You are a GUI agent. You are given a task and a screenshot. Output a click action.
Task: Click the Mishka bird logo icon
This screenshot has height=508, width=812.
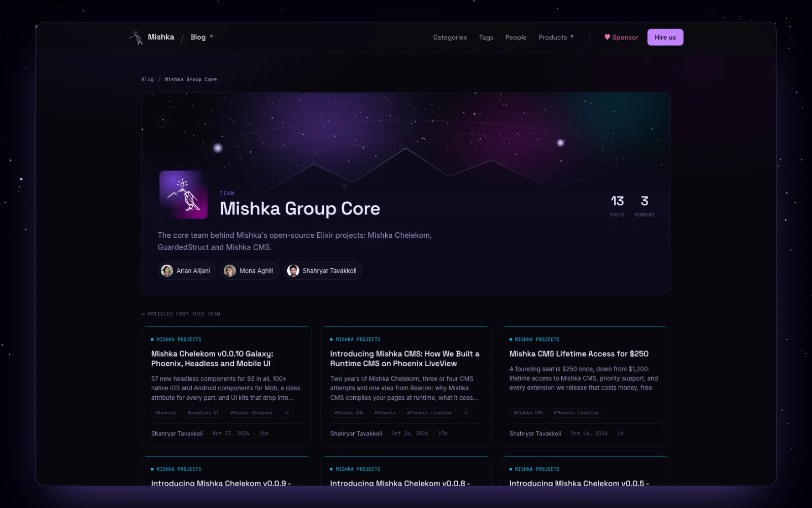(136, 37)
